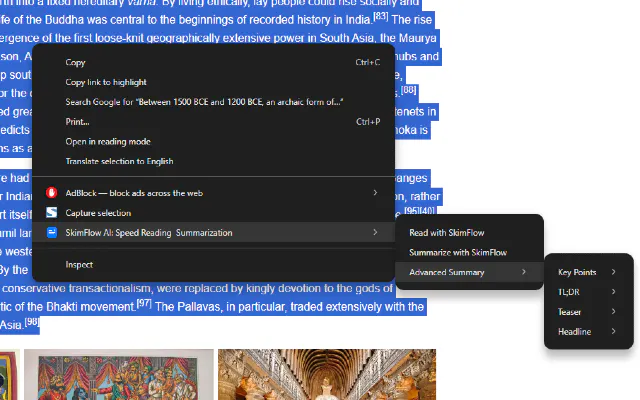Image resolution: width=640 pixels, height=400 pixels.
Task: Search Google for the selected text
Action: click(213, 102)
